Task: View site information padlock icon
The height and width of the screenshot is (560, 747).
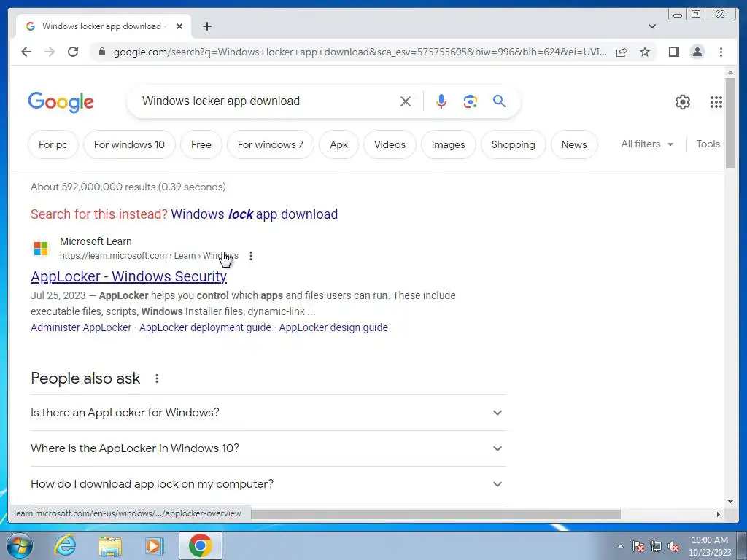Action: coord(101,52)
